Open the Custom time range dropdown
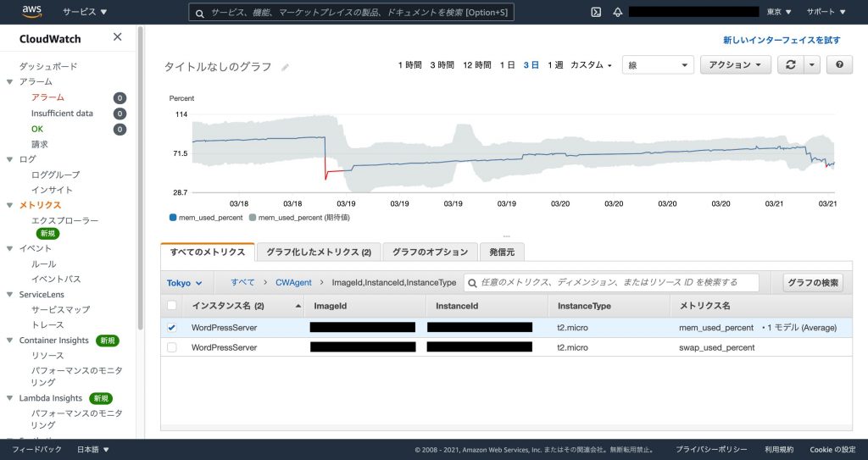The height and width of the screenshot is (460, 868). (x=591, y=64)
